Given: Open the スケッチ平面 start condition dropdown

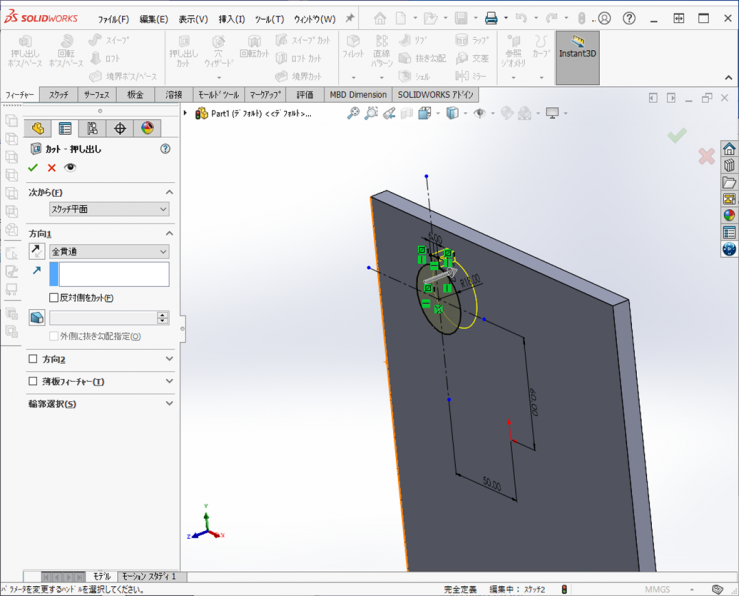Looking at the screenshot, I should tap(109, 209).
